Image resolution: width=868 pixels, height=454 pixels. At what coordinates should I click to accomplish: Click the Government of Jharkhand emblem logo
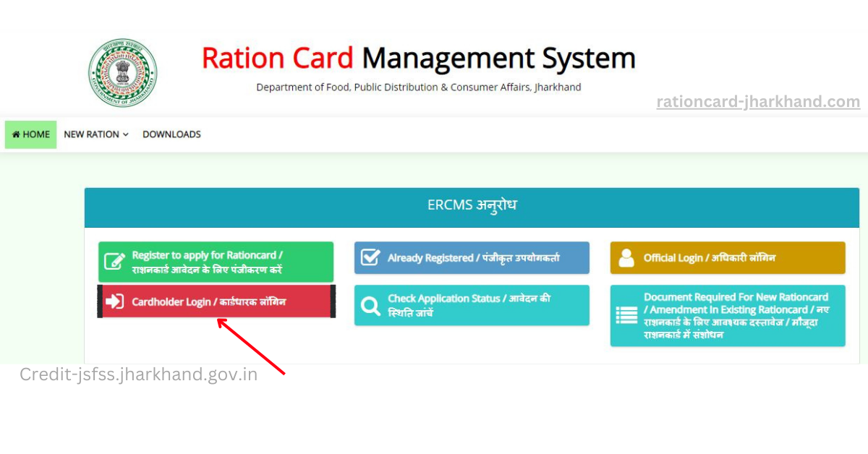[x=122, y=72]
